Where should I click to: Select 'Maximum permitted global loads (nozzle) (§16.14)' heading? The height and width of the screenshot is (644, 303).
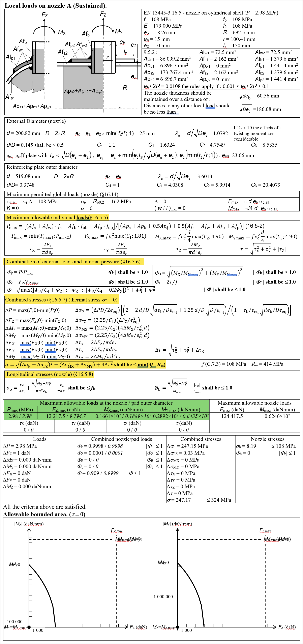tap(62, 195)
